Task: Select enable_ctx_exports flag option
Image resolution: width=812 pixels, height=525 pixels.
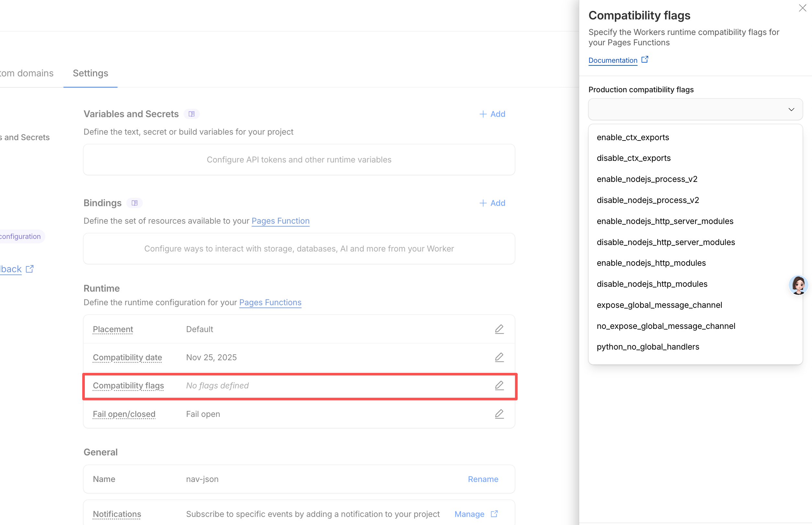Action: point(633,137)
